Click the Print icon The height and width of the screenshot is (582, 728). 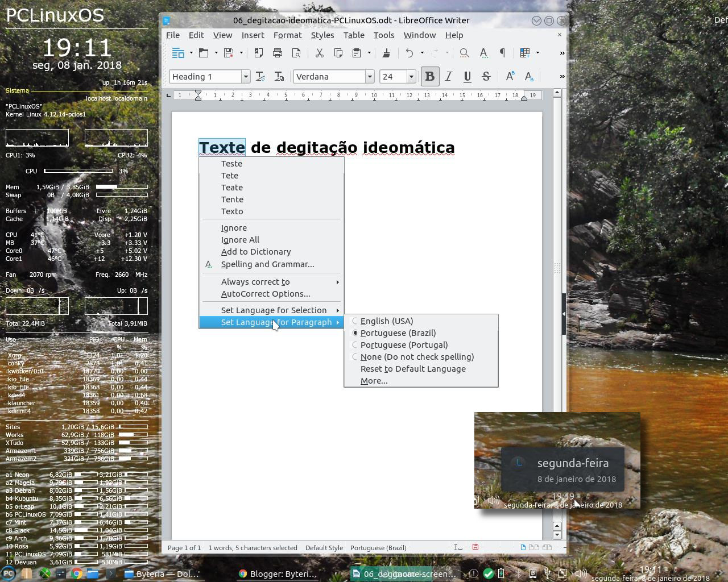coord(278,53)
